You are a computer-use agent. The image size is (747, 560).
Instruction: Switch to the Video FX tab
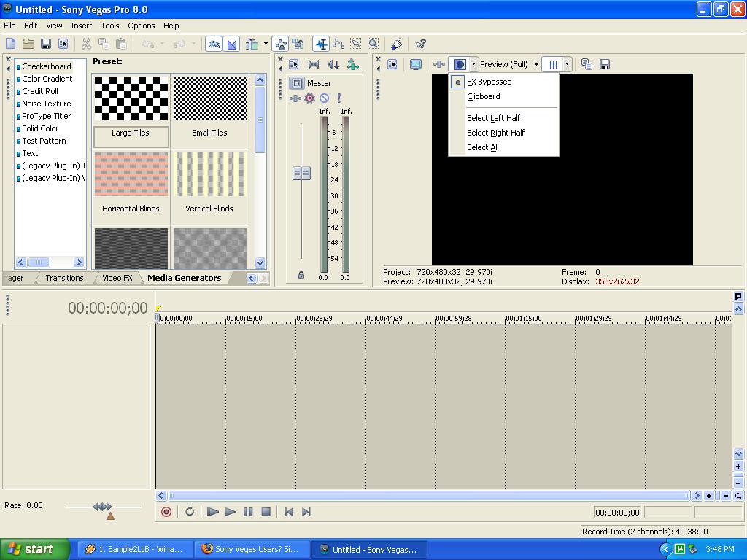[x=117, y=278]
